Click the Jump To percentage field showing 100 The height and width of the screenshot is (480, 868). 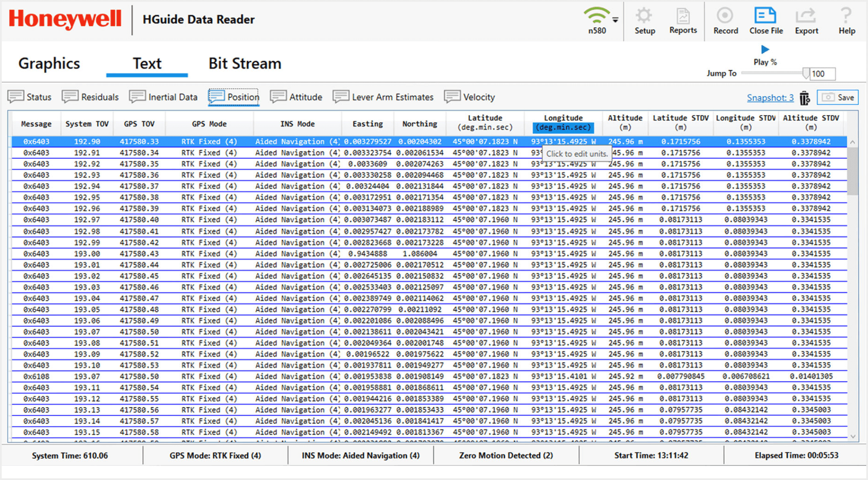point(823,74)
